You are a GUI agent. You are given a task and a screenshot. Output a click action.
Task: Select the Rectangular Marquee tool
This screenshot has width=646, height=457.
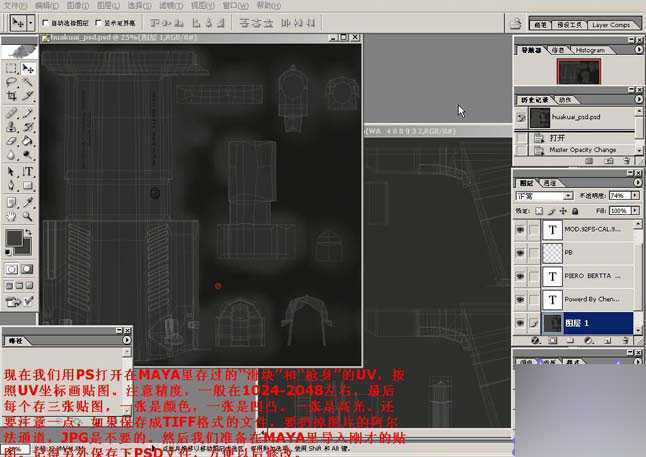(12, 68)
